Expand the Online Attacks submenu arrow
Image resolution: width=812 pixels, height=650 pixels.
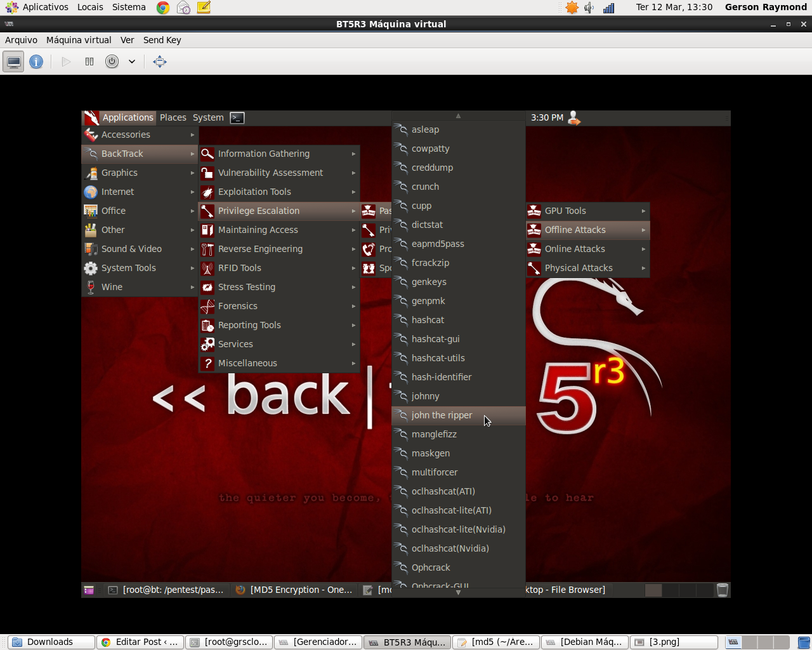point(643,249)
